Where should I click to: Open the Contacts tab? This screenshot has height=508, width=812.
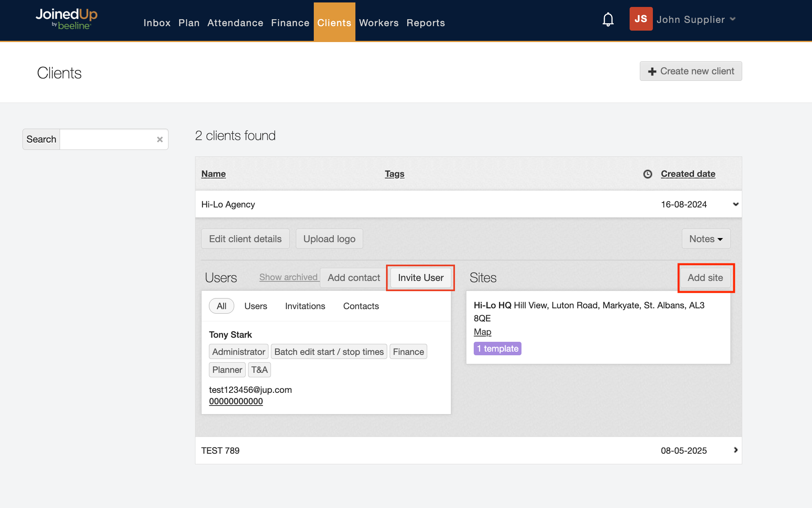[361, 306]
